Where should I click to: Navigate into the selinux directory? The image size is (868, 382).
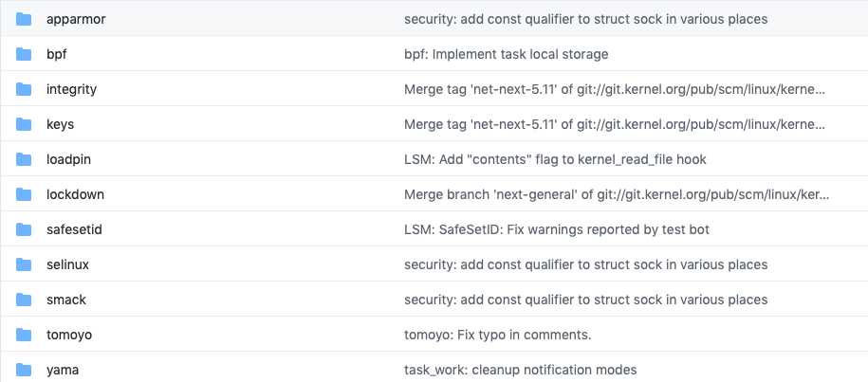[67, 264]
